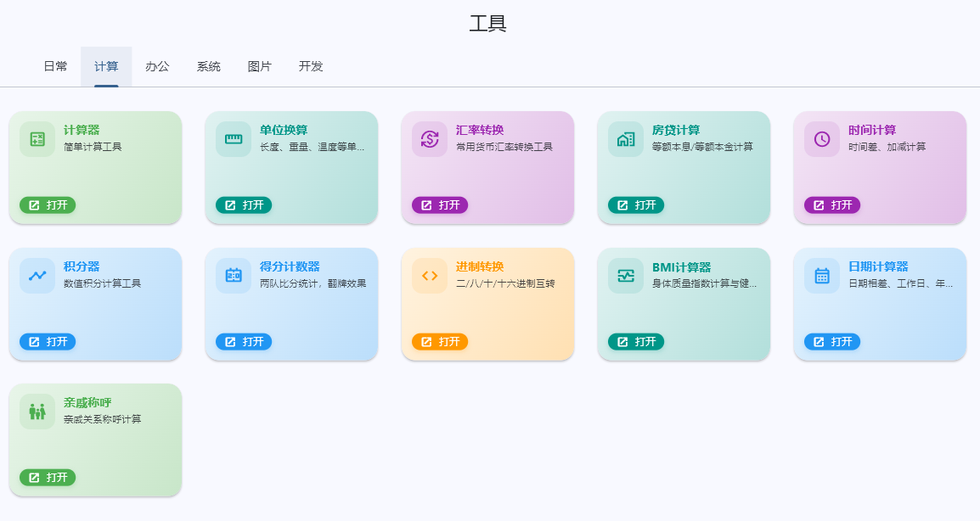Select the 开发 tab
Screen dimensions: 980x521
[311, 66]
